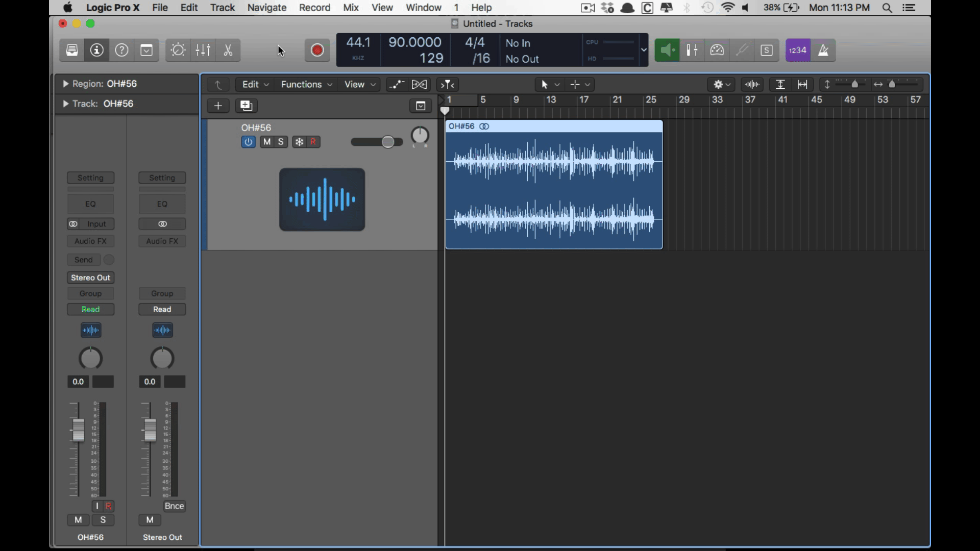Click the Metronome icon in transport bar
The image size is (980, 551).
823,50
